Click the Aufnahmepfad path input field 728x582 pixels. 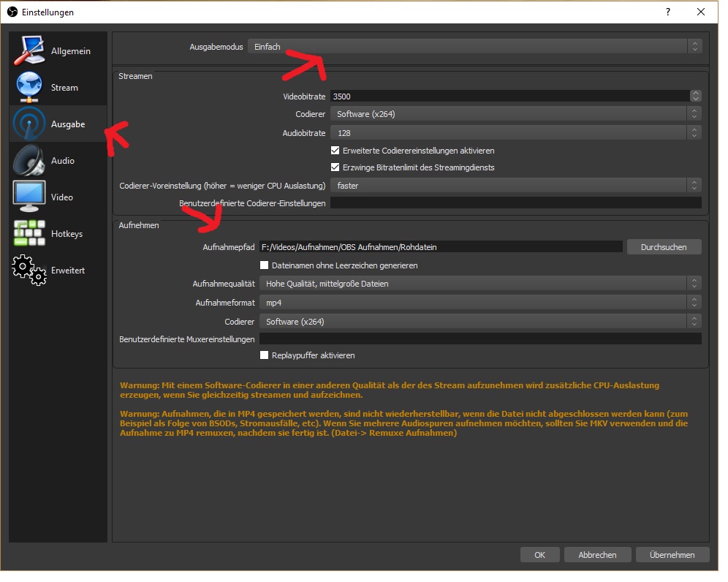(440, 247)
